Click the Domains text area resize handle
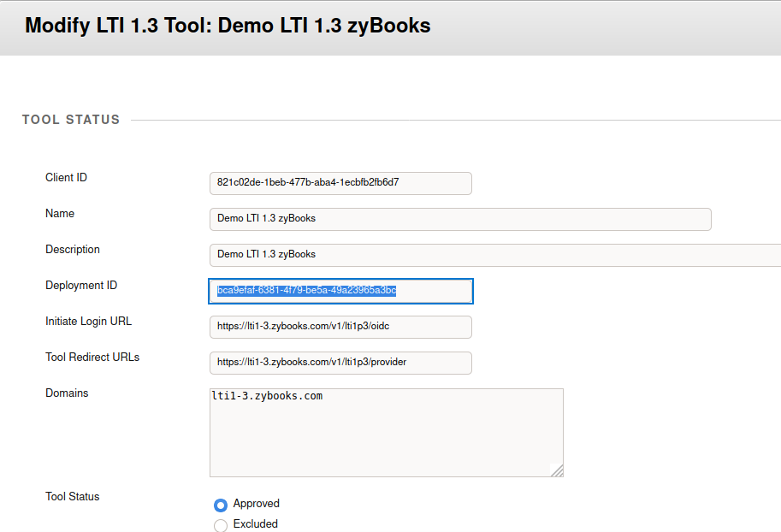Viewport: 781px width, 532px height. point(558,470)
